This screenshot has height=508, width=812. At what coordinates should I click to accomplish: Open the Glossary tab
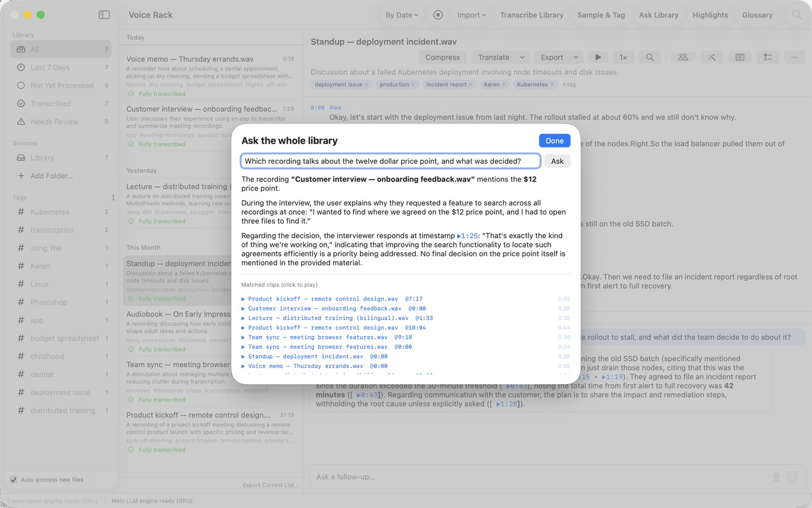pos(757,15)
